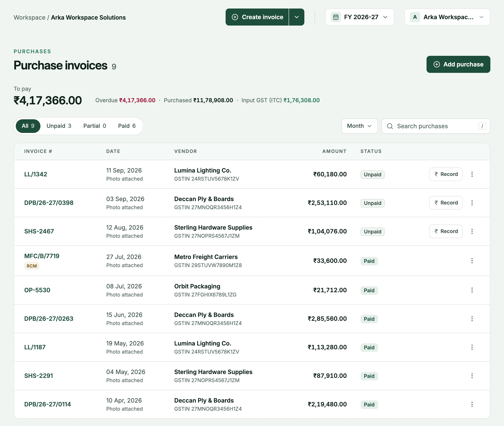504x426 pixels.
Task: Go to Workspace breadcrumb link
Action: (29, 17)
